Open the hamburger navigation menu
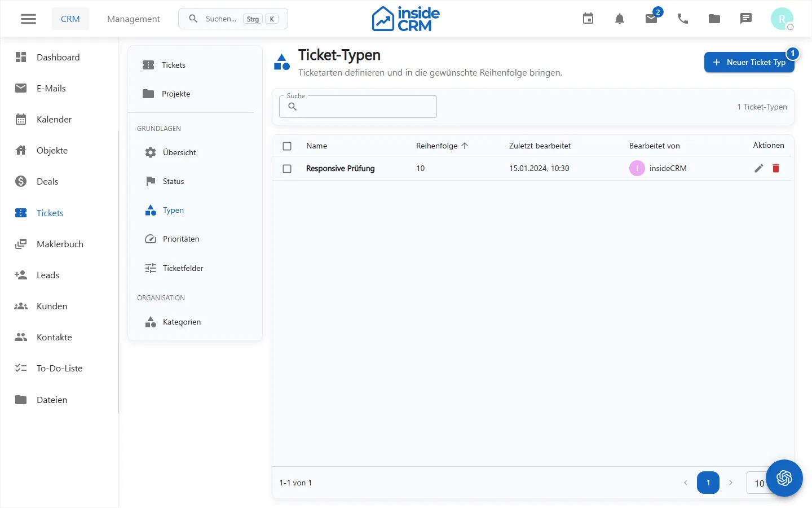 click(28, 19)
